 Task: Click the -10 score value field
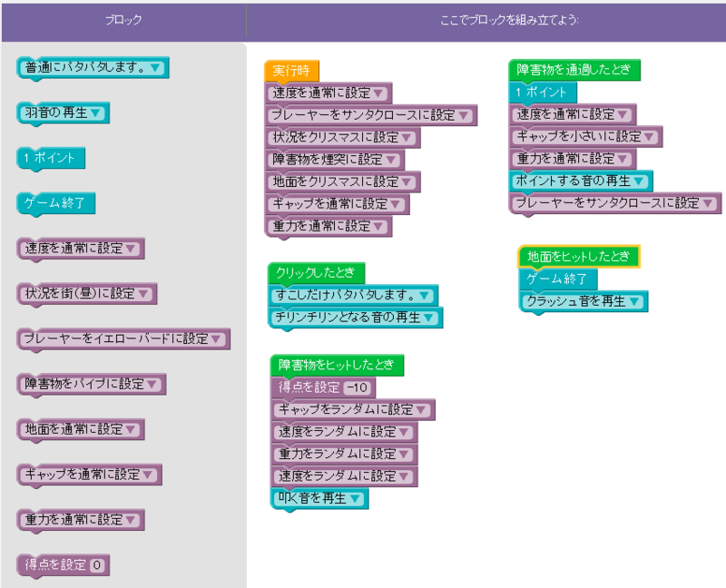(358, 388)
